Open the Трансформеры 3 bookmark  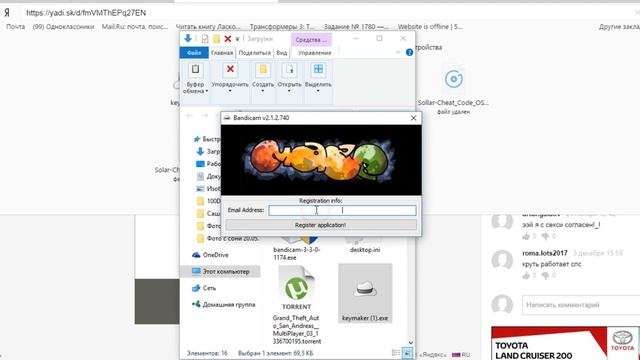(x=282, y=27)
